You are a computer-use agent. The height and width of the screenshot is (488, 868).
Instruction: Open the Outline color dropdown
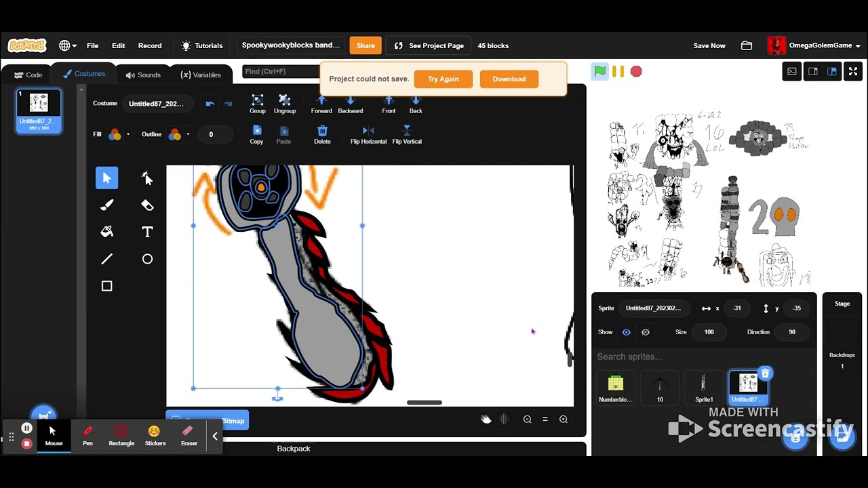pyautogui.click(x=188, y=134)
